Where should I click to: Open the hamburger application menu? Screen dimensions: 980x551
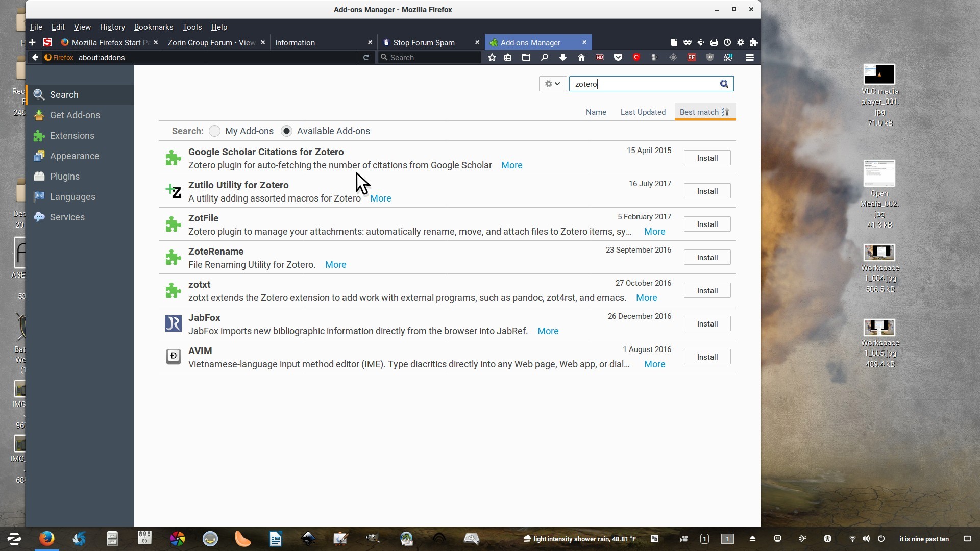point(750,58)
